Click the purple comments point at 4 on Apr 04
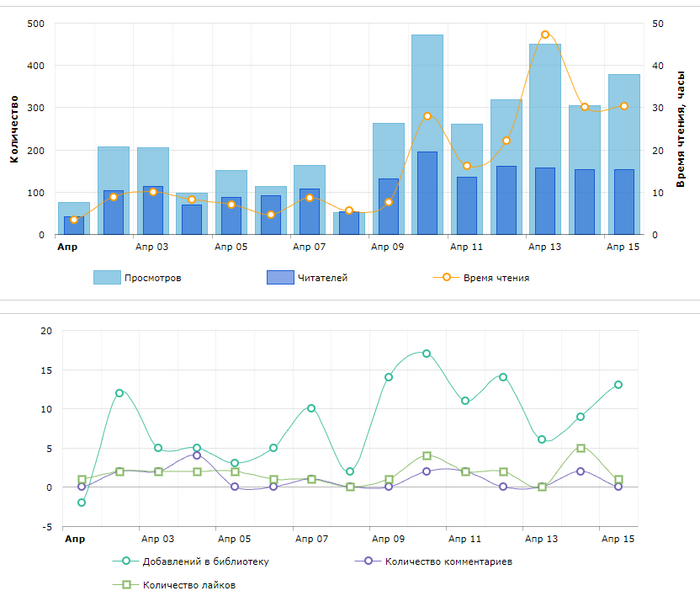Viewport: 700px width, 596px height. [x=197, y=455]
